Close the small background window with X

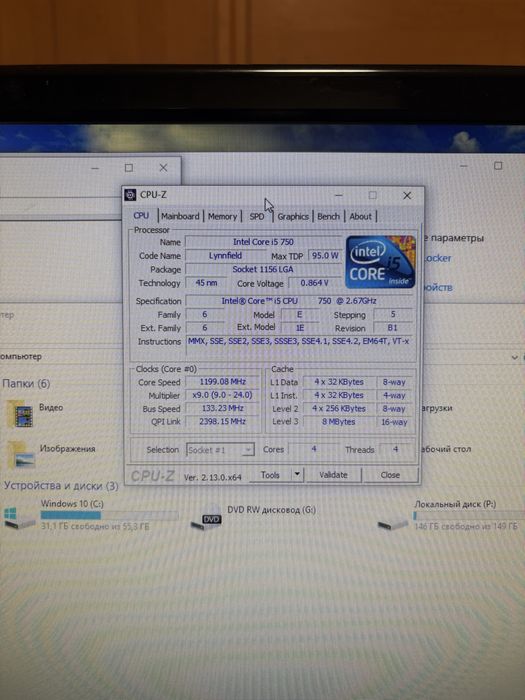163,168
